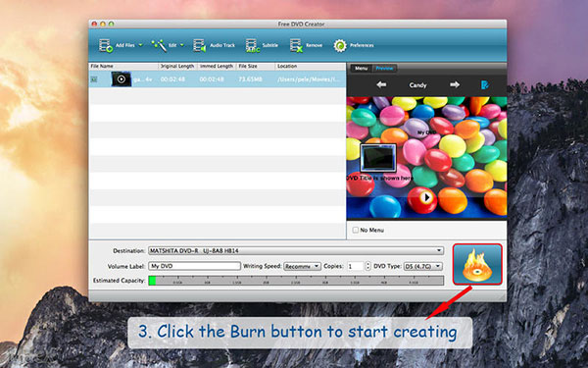Switch to the Menu tab

[361, 69]
